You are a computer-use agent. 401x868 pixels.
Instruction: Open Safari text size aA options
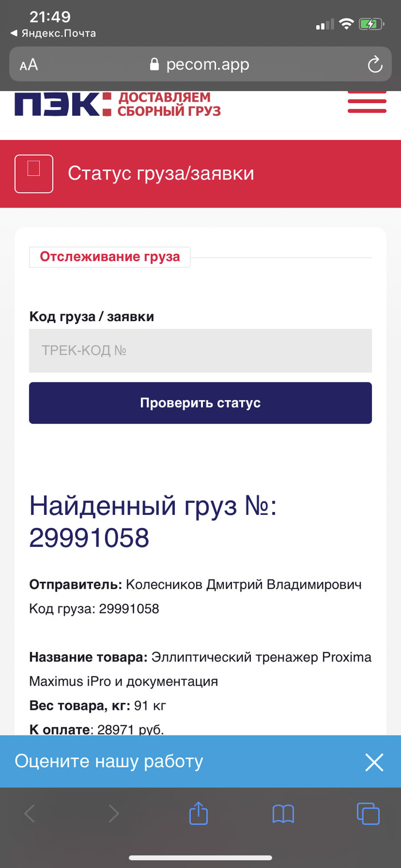[x=29, y=65]
